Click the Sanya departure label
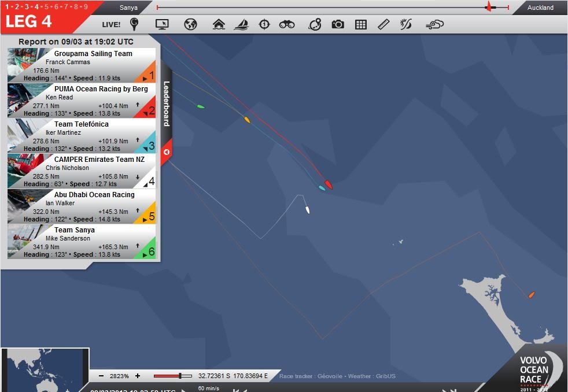Viewport: 568px width, 392px height. pyautogui.click(x=128, y=8)
